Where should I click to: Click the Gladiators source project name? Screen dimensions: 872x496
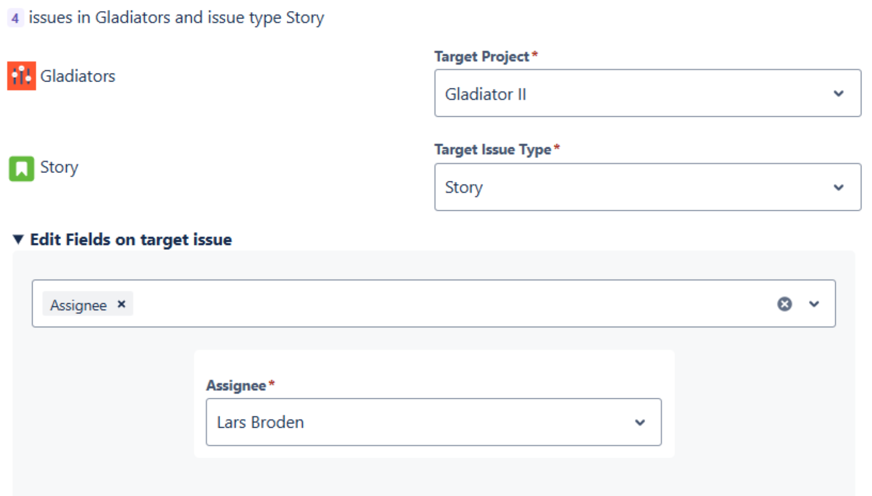[78, 76]
